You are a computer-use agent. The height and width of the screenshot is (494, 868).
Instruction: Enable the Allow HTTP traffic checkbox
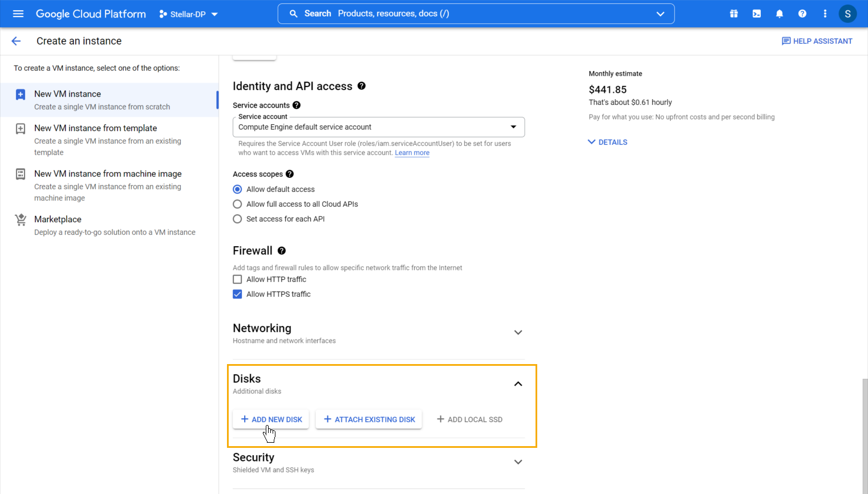237,279
